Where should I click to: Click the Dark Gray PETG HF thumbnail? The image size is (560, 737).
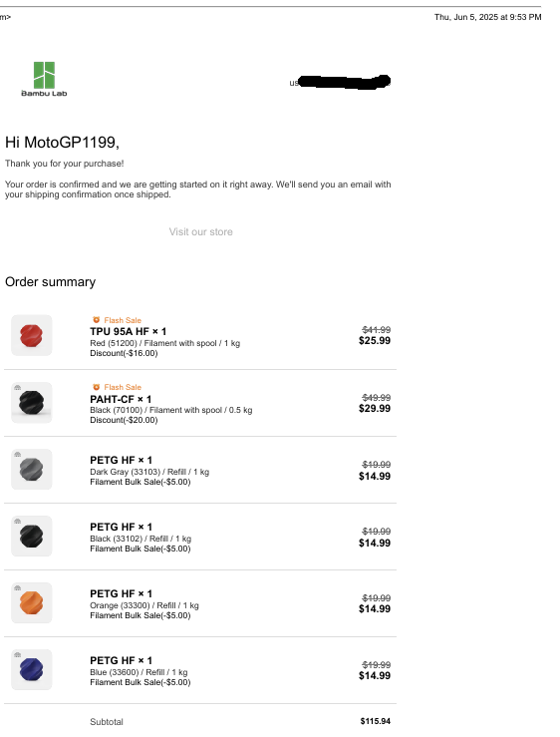coord(32,470)
